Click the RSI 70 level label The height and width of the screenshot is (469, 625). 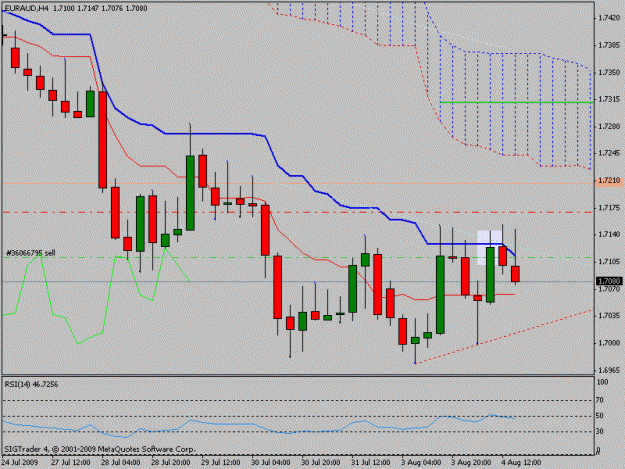click(599, 400)
